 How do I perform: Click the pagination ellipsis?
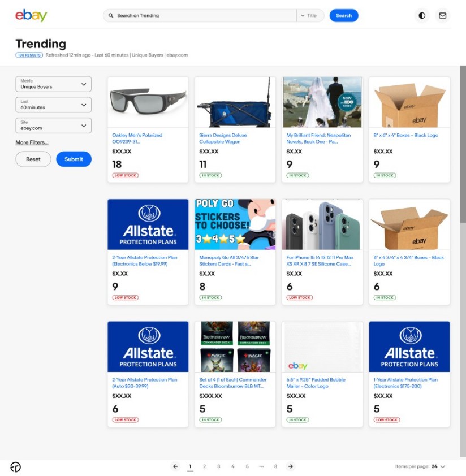261,466
